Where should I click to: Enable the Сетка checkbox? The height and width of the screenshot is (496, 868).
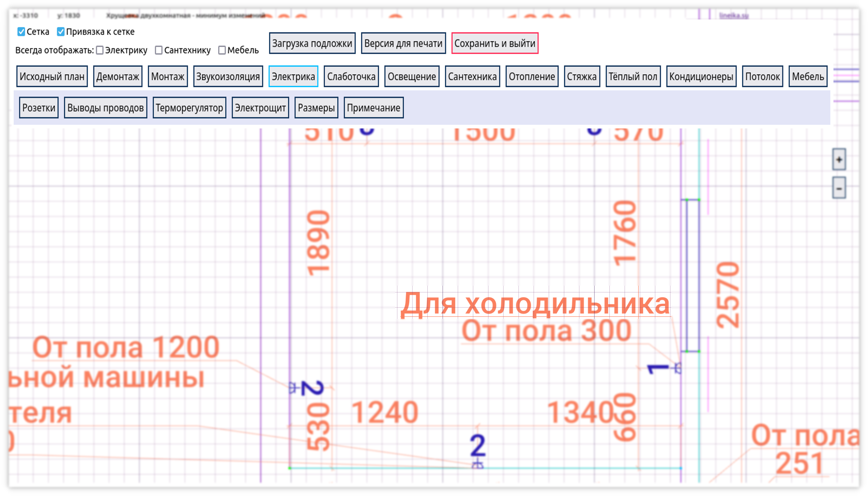20,31
